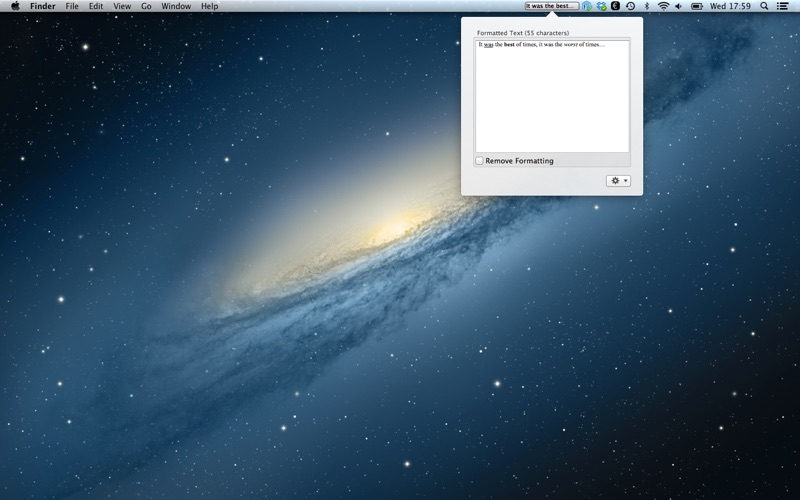Open the Bluetooth status menu
The height and width of the screenshot is (500, 800).
coord(646,6)
